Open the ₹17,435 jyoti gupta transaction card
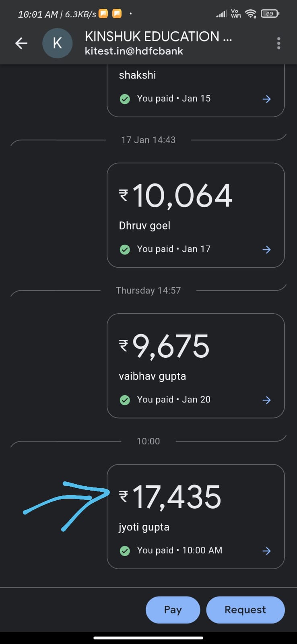 tap(196, 516)
